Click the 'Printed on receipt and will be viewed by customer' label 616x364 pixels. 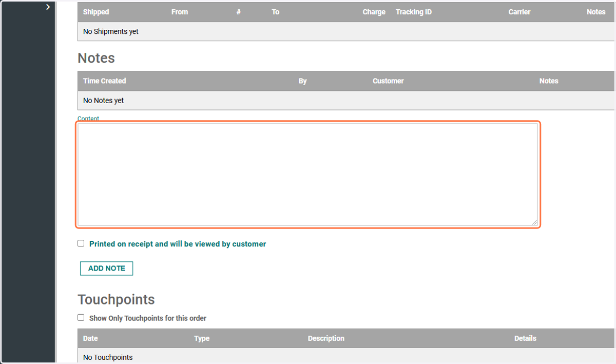178,244
